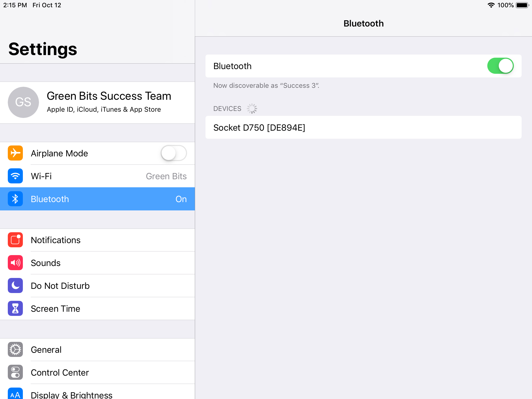Select the Bluetooth row in sidebar
The image size is (532, 399).
pyautogui.click(x=97, y=199)
